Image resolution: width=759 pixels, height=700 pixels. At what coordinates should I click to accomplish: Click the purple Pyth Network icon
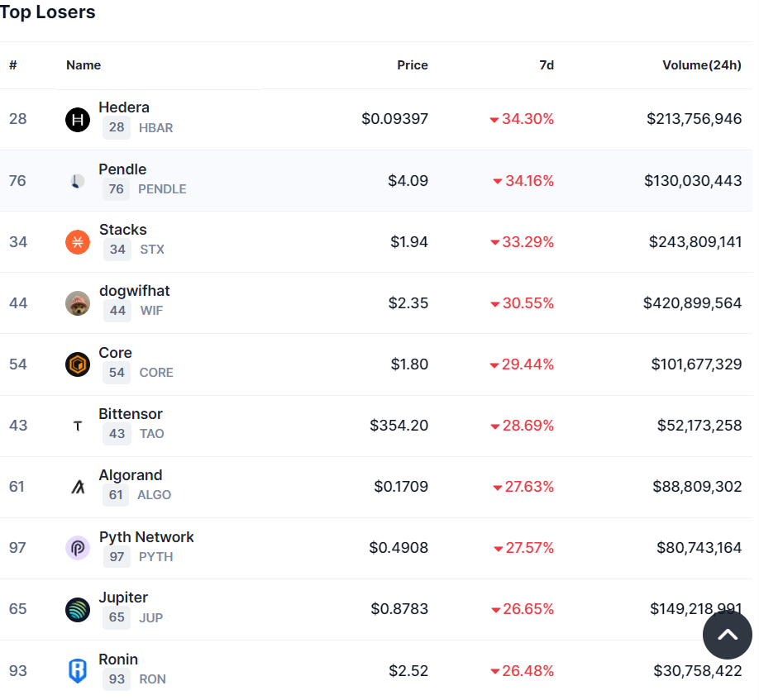point(78,548)
